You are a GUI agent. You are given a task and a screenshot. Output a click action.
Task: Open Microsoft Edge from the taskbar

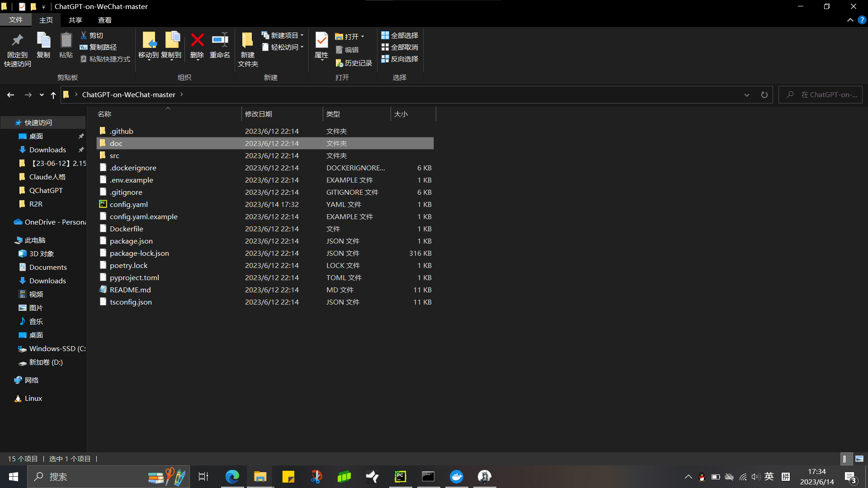[x=232, y=477]
